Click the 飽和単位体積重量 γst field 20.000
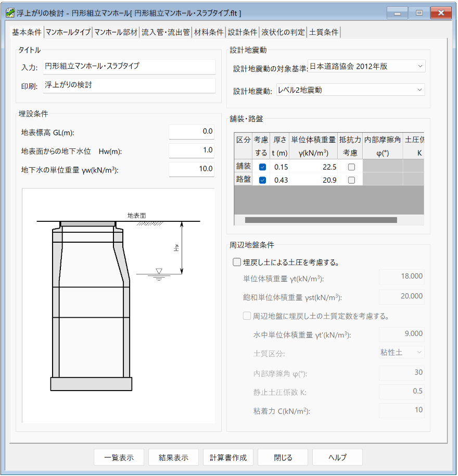This screenshot has height=476, width=458. (x=402, y=297)
